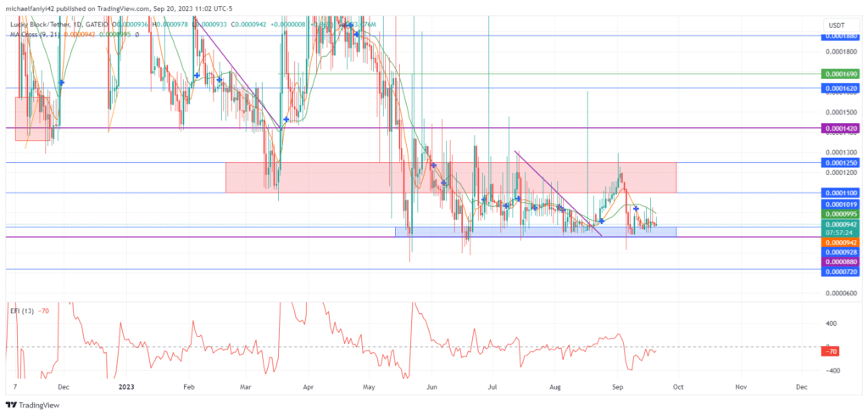Click the TradingView logo
The height and width of the screenshot is (415, 868).
33,405
